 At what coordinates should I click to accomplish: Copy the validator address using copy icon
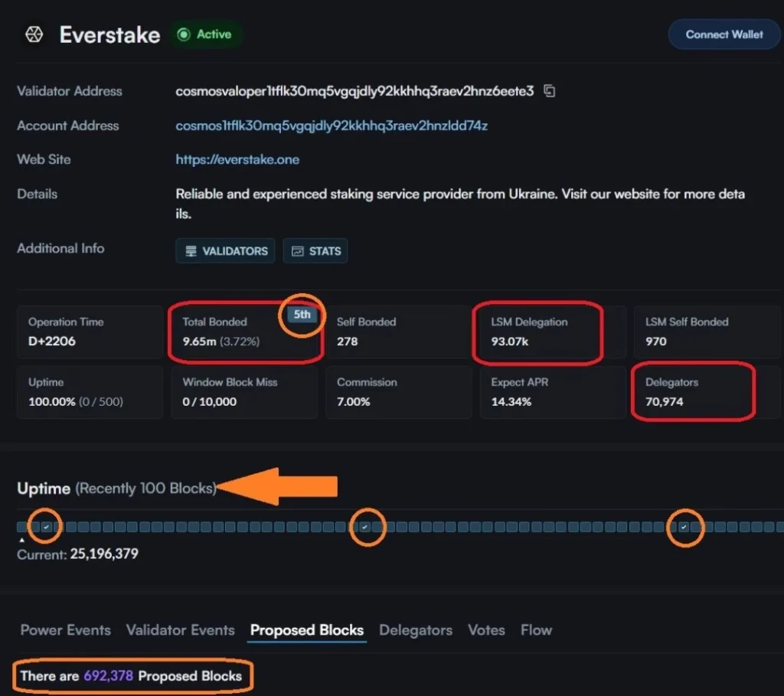click(x=549, y=91)
